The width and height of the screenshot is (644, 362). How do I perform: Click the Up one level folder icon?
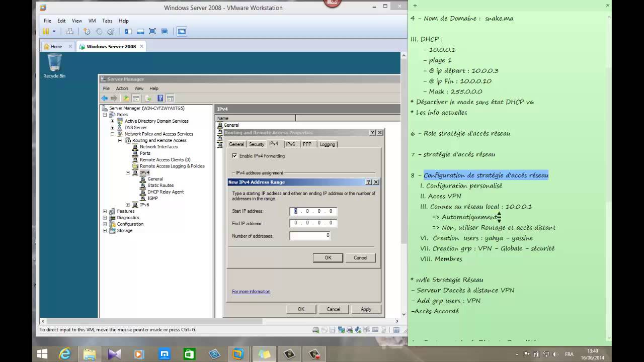coord(126,98)
